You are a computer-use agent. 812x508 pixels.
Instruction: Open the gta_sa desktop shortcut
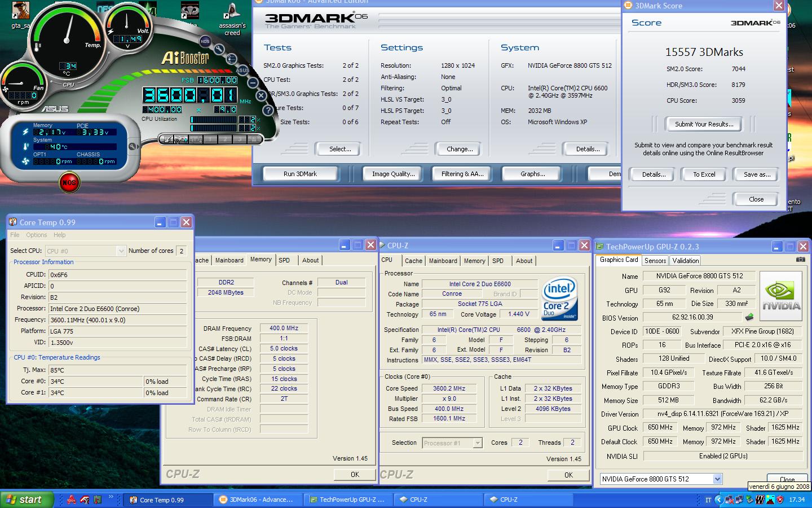(x=21, y=15)
